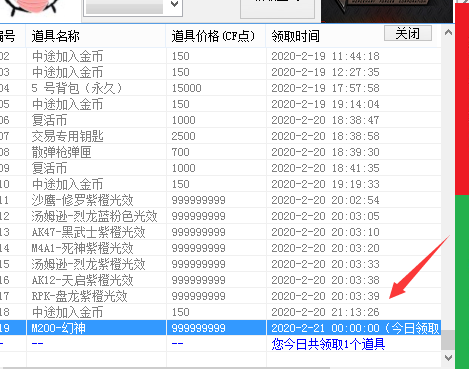This screenshot has width=469, height=369.
Task: Select the RPK-盘龙紫橙光效 row
Action: [220, 296]
